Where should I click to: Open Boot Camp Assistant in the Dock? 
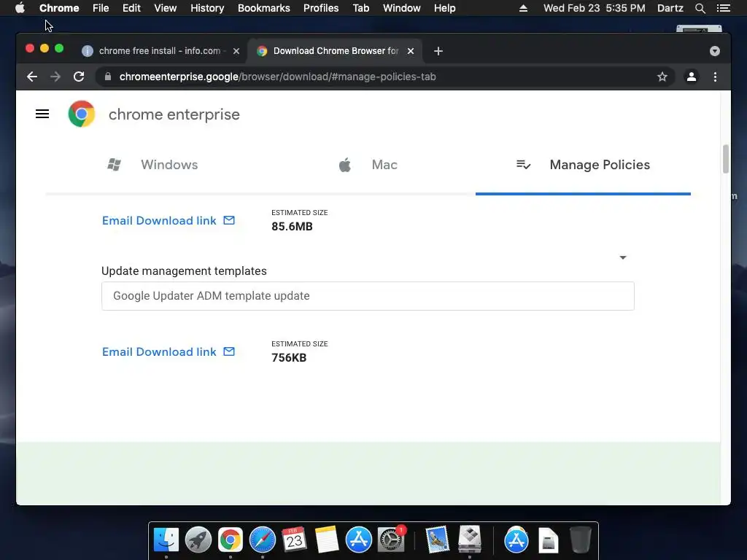pyautogui.click(x=469, y=540)
